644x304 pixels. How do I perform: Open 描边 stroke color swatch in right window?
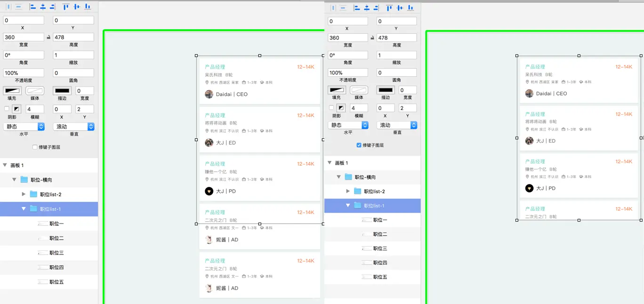click(386, 90)
